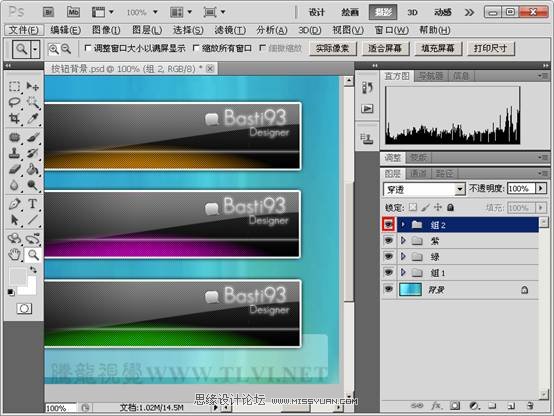The width and height of the screenshot is (554, 416).
Task: Select the 3D Rotate tool
Action: 14,239
